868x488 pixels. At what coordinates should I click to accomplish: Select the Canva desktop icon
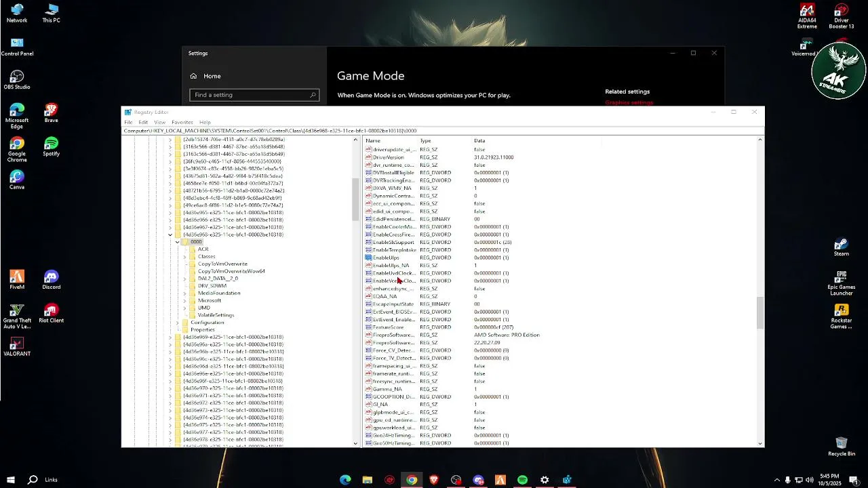coord(17,180)
